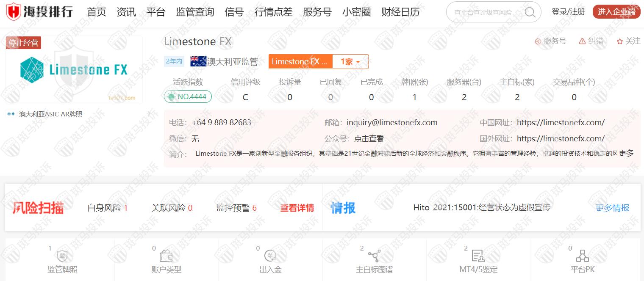This screenshot has height=281, width=644.
Task: Open 国外网址 https://limestonefx.com/ link
Action: coord(561,138)
